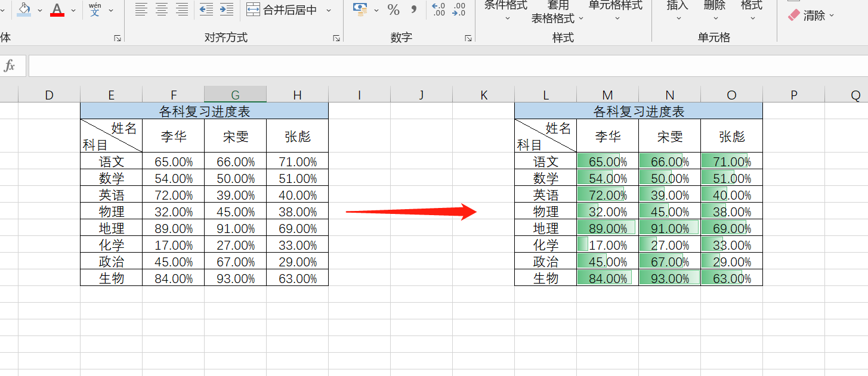
Task: Select 张彪 header in left table
Action: (x=298, y=136)
